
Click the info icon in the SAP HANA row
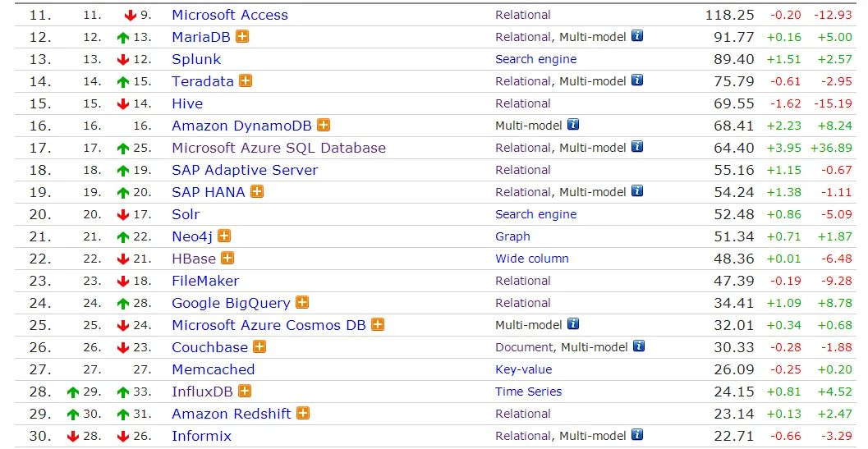point(637,191)
